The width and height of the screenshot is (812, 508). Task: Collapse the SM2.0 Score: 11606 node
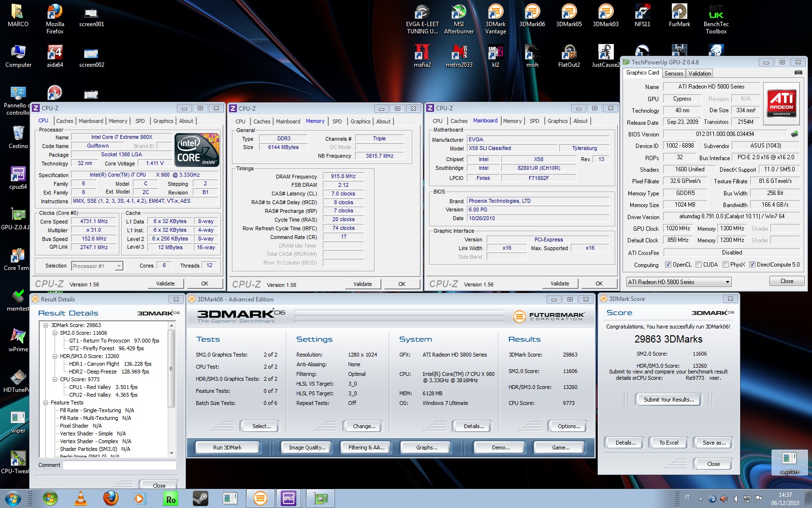point(55,333)
